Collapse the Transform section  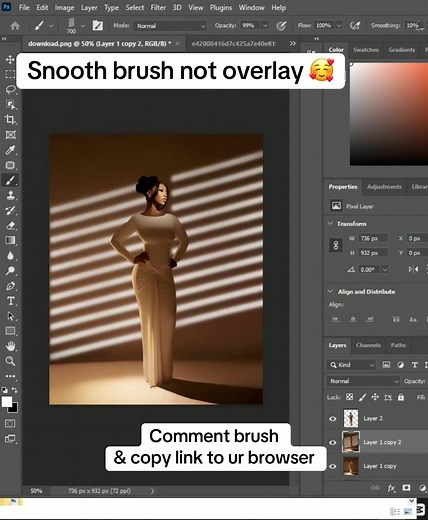click(x=330, y=223)
